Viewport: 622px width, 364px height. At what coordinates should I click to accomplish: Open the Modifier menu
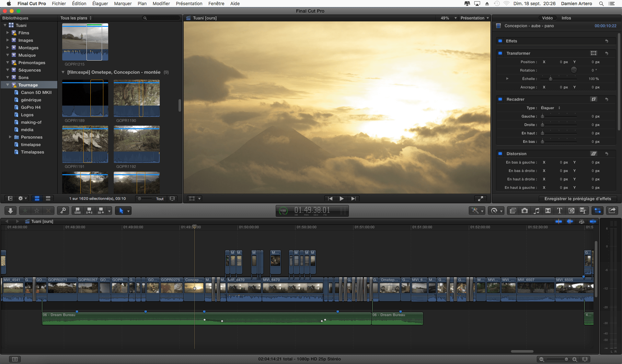(161, 4)
